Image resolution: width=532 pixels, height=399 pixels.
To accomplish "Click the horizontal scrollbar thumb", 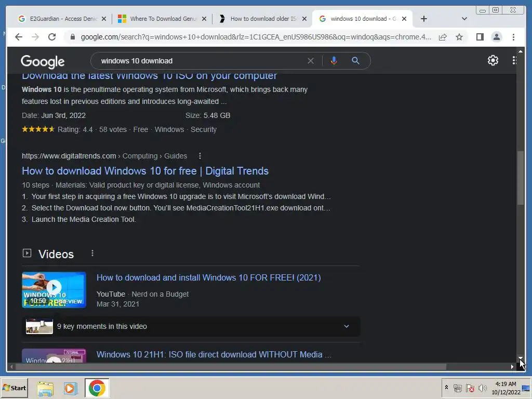I will coord(231,367).
